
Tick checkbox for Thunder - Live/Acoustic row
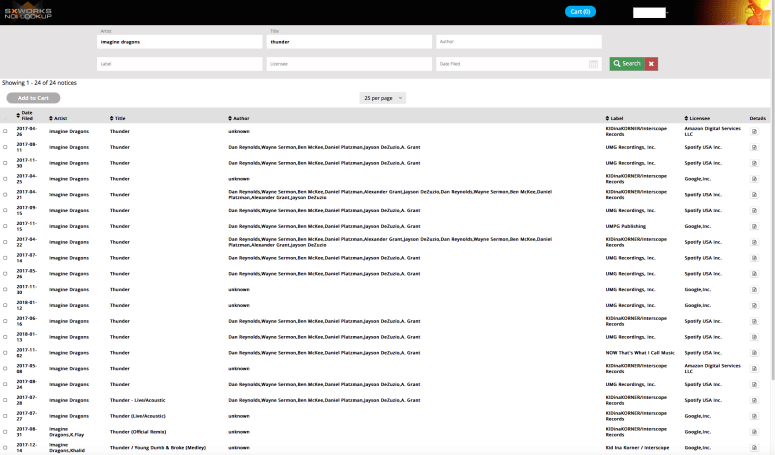click(5, 399)
